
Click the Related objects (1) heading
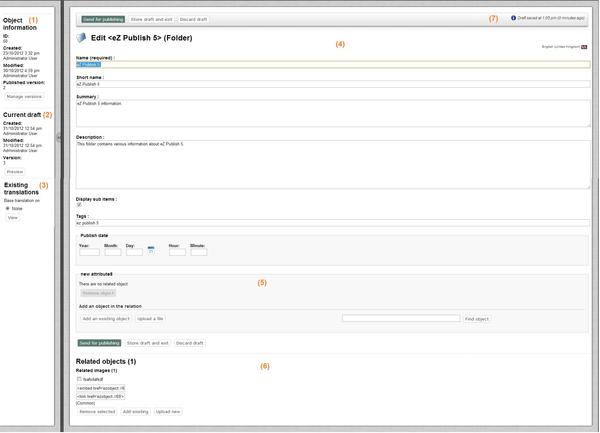point(106,361)
